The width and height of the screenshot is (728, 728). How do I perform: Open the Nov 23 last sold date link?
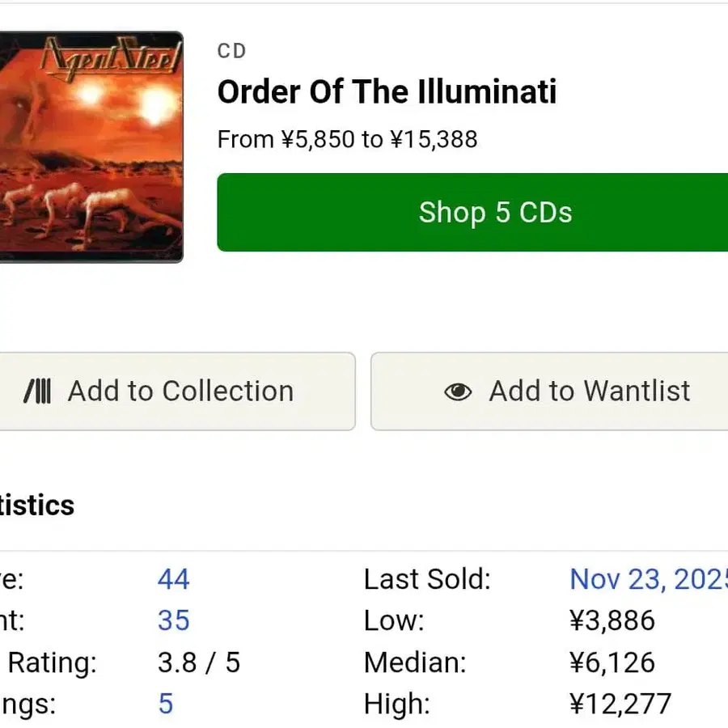[648, 579]
